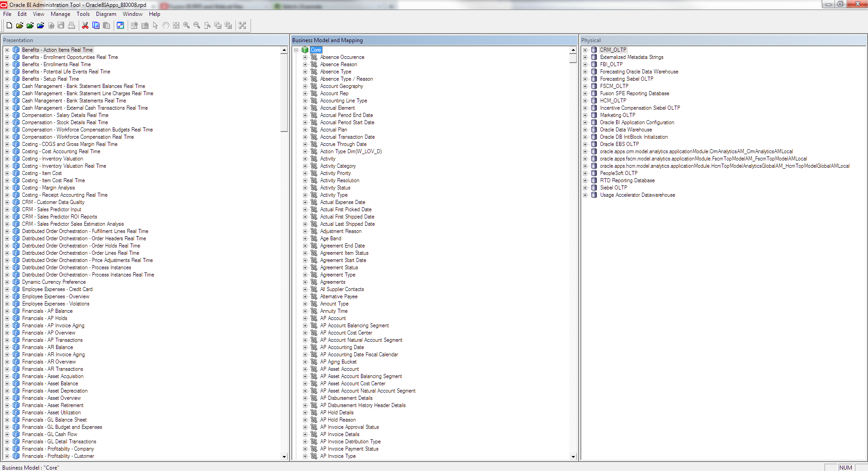Viewport: 868px width, 471px height.
Task: Expand Benefits - Setup Real Time subject area
Action: (x=7, y=79)
